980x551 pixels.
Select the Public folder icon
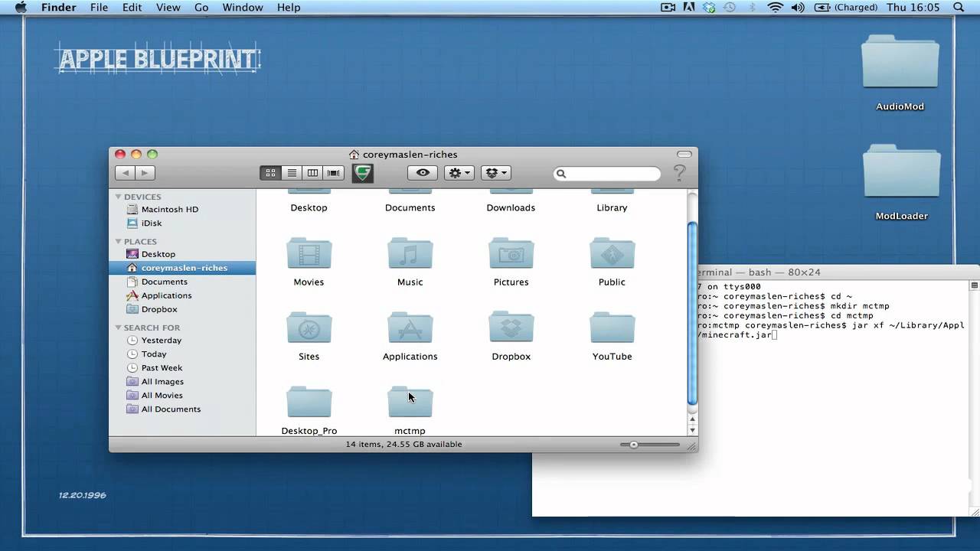(x=612, y=253)
